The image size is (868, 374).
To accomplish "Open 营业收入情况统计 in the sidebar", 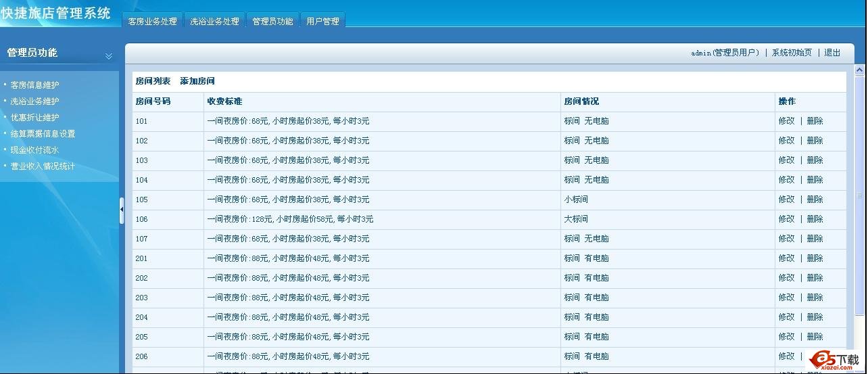I will click(x=43, y=166).
